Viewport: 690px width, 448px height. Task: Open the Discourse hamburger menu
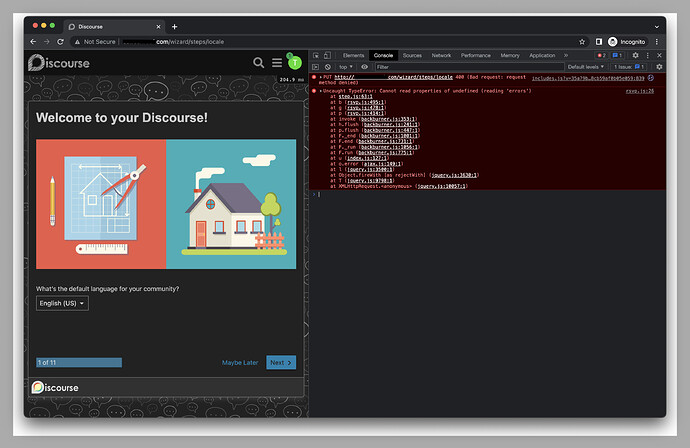tap(277, 63)
